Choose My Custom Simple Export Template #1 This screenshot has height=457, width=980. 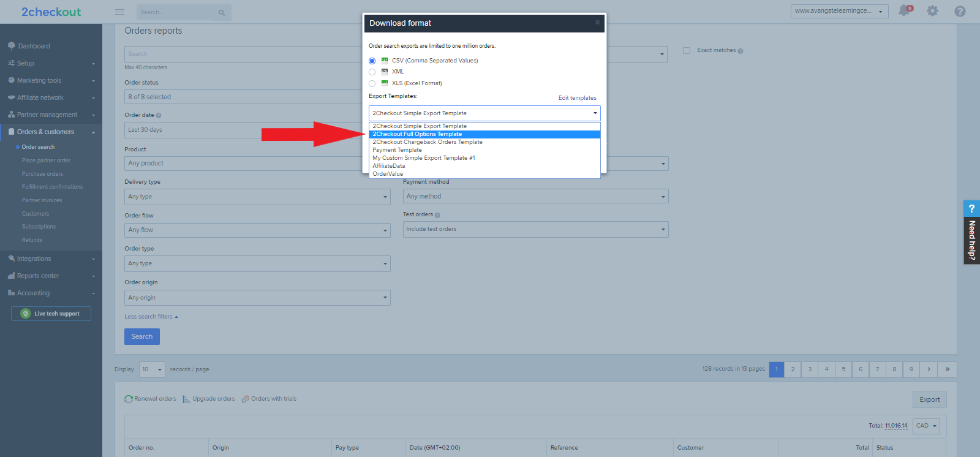point(484,158)
